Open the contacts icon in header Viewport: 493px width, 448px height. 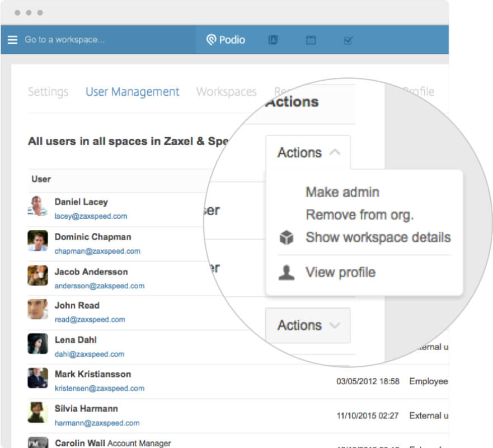(273, 40)
